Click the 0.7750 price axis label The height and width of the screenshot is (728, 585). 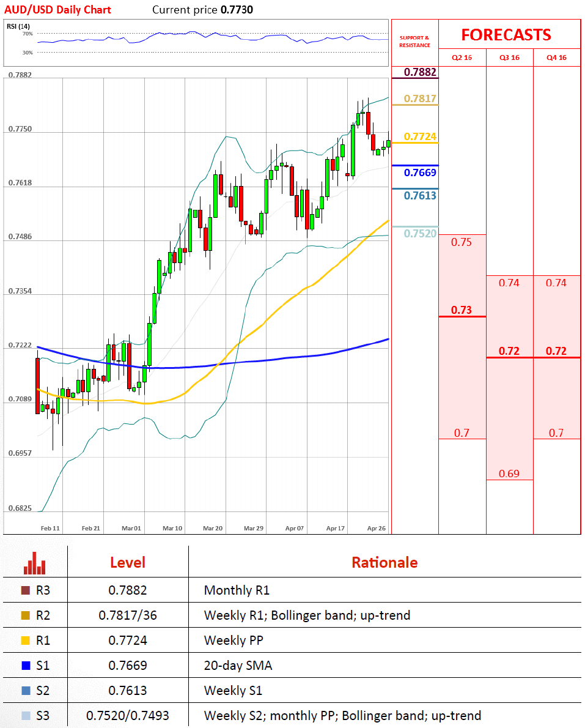pyautogui.click(x=20, y=128)
